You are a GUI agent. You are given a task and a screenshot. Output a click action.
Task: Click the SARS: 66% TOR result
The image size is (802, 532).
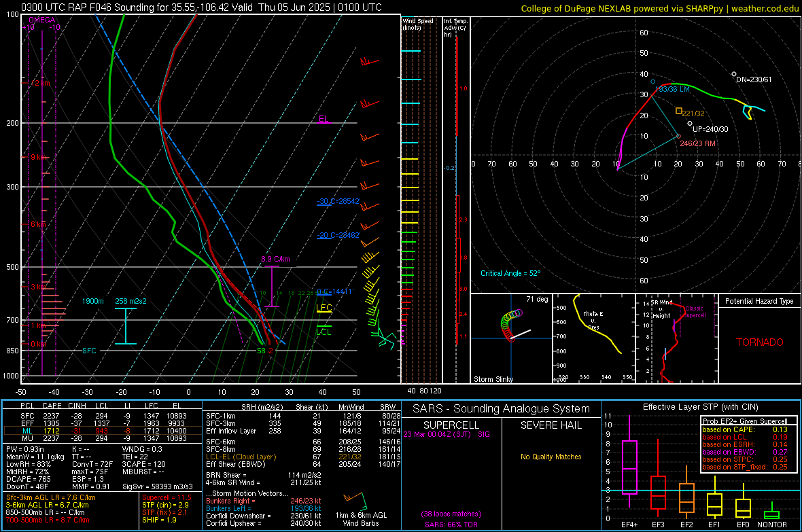click(x=451, y=525)
